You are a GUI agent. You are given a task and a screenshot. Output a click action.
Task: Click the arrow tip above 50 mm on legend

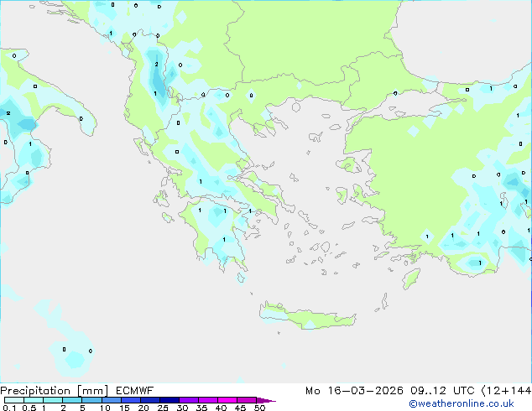pos(266,400)
